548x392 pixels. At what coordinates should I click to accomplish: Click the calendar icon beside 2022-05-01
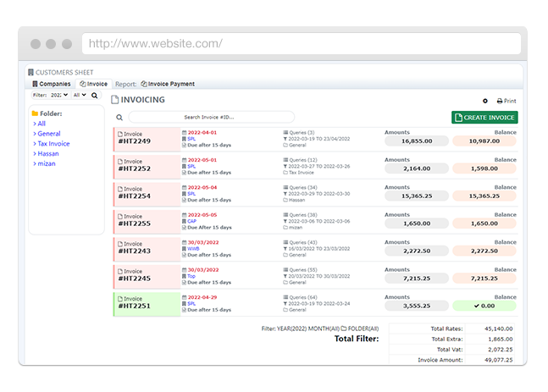point(184,159)
